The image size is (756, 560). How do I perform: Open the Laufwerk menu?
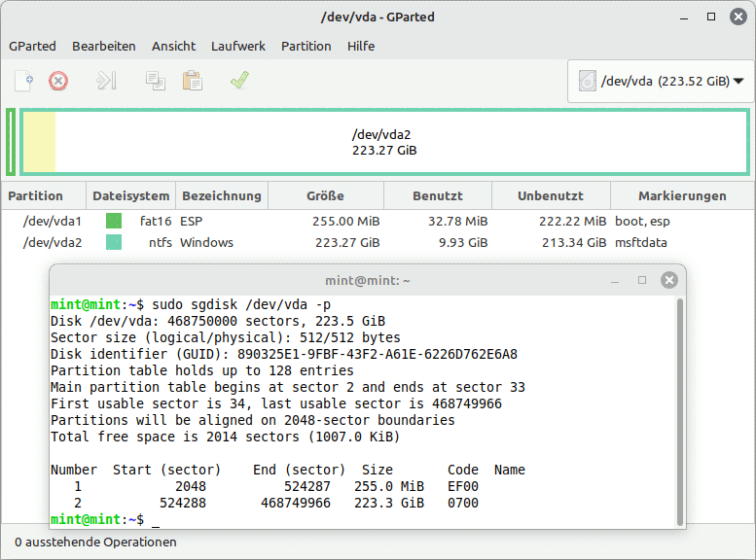point(238,47)
